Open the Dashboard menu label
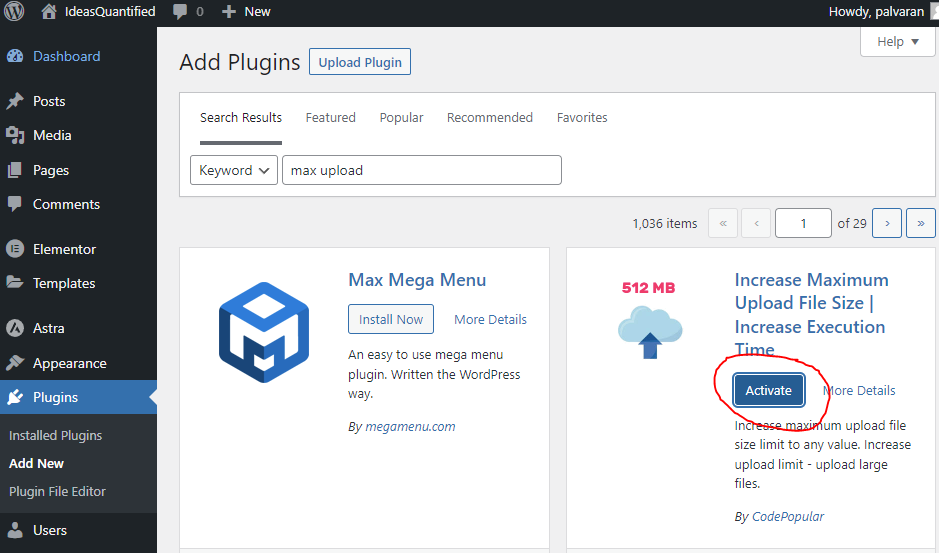Image resolution: width=939 pixels, height=553 pixels. [x=66, y=56]
